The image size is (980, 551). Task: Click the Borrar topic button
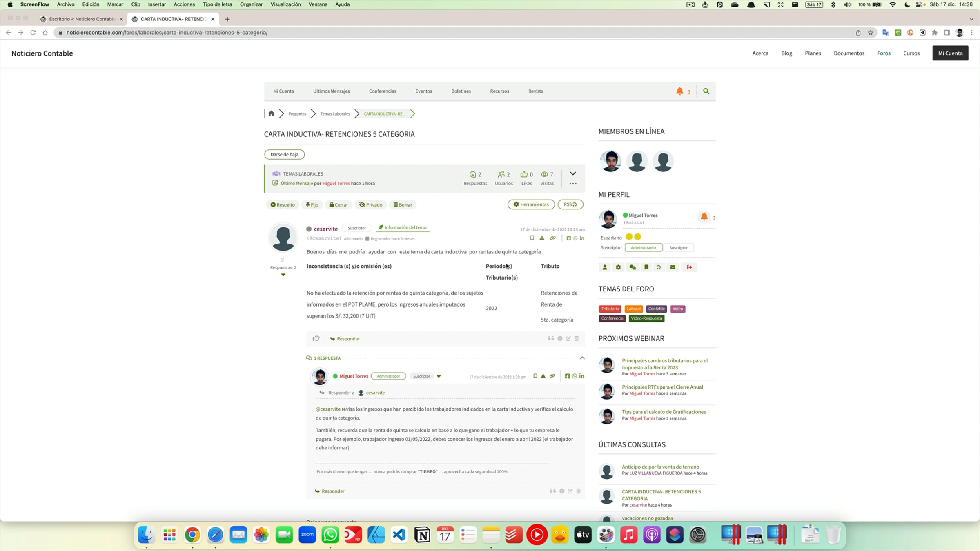tap(403, 205)
